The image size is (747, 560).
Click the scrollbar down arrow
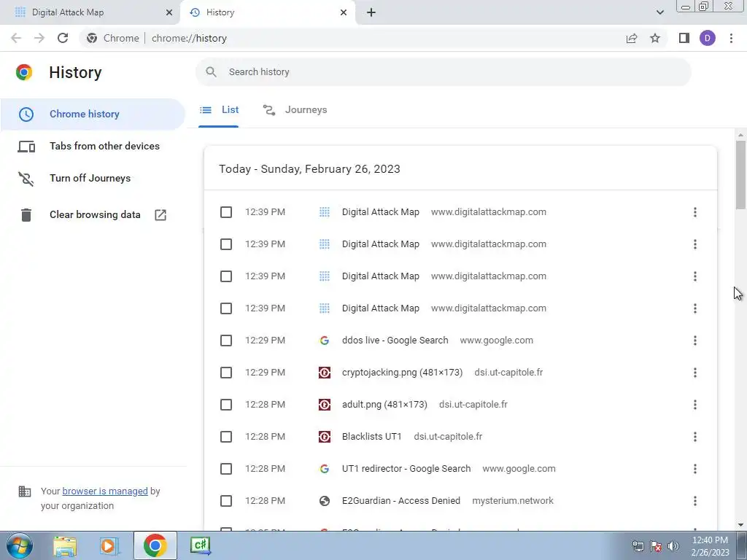tap(740, 525)
